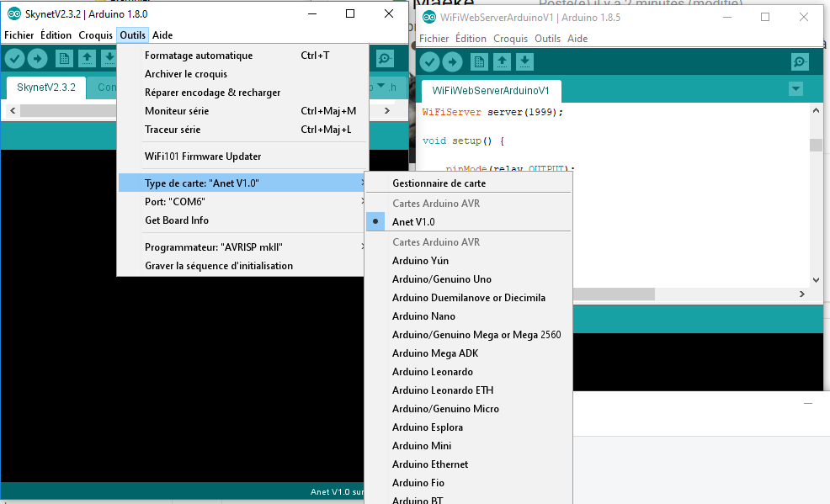Open Serial Monitor in WiFiWebServerArduinoV1 window

coord(800,62)
